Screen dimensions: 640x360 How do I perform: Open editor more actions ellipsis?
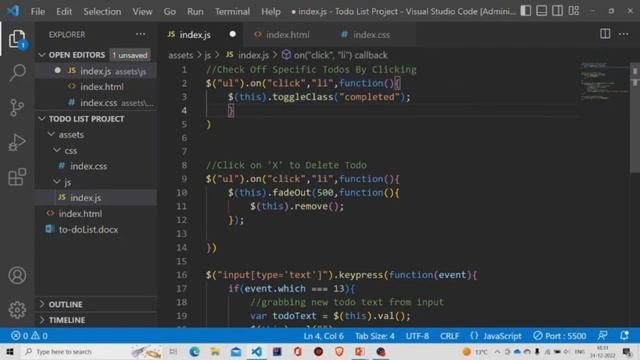[x=624, y=34]
